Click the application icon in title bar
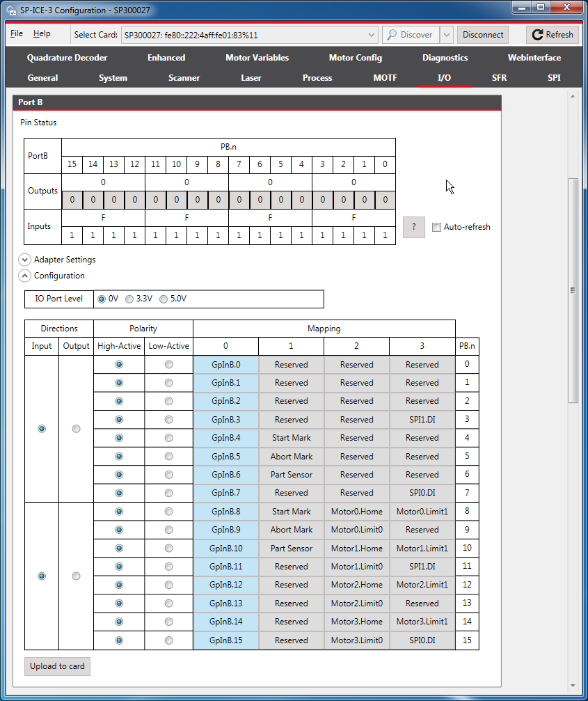Viewport: 588px width, 701px height. (x=12, y=10)
